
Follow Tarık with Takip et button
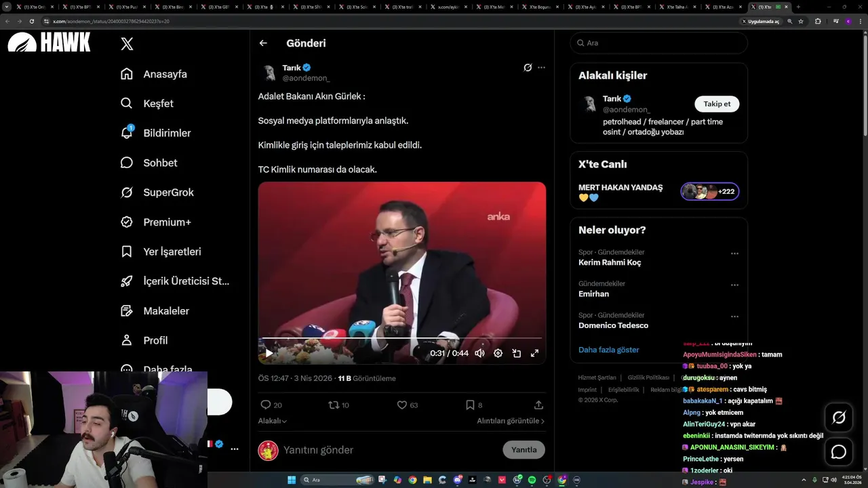717,104
